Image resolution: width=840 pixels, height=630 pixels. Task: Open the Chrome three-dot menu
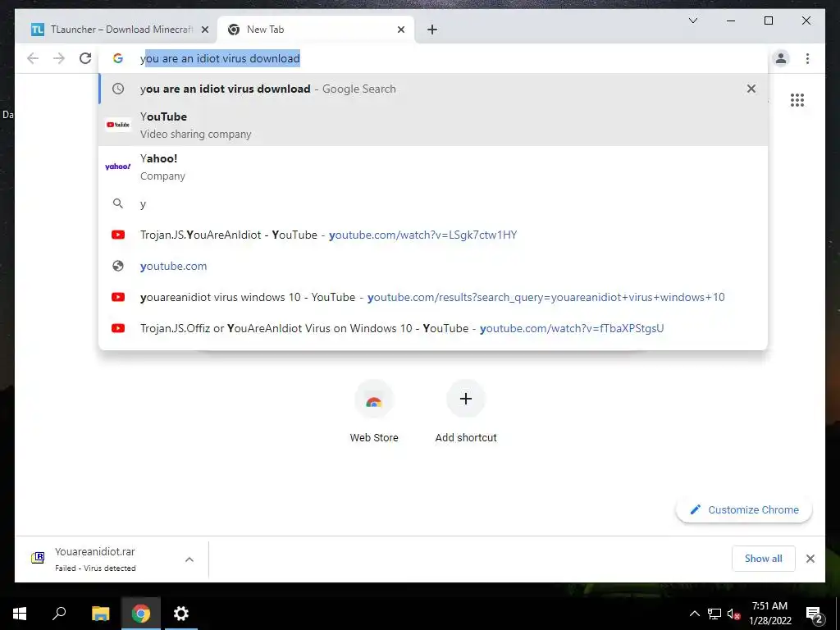(x=807, y=58)
